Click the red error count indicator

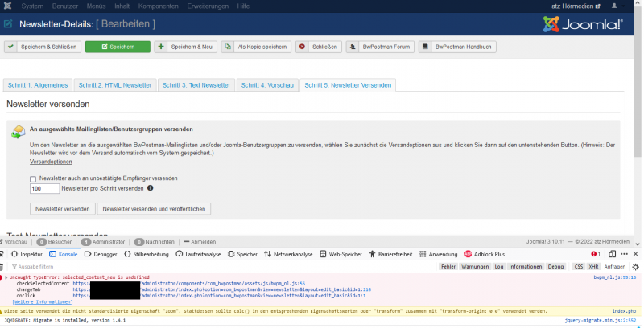click(596, 254)
